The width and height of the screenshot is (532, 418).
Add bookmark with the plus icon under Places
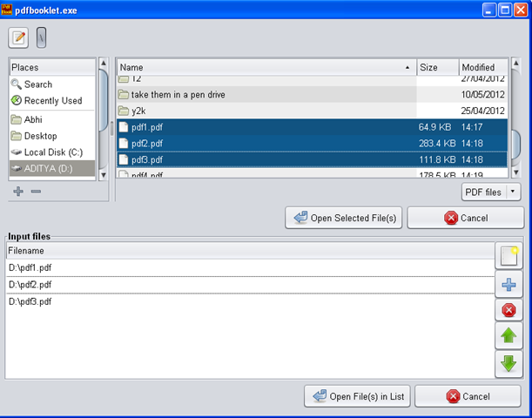coord(18,192)
